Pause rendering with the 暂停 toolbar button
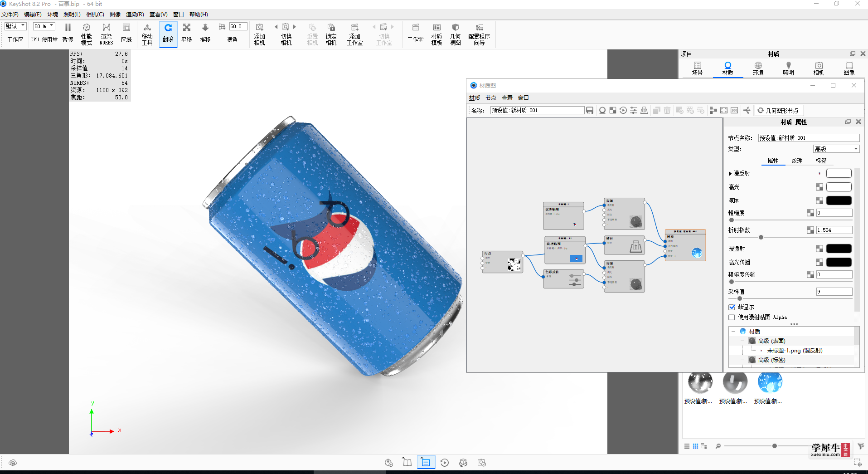This screenshot has height=474, width=868. click(68, 34)
